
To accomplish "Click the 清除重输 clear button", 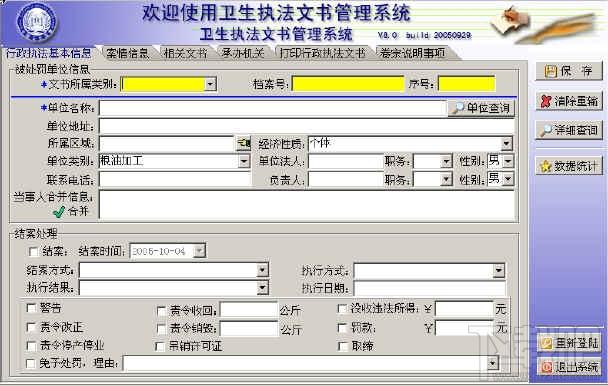I will [x=569, y=101].
